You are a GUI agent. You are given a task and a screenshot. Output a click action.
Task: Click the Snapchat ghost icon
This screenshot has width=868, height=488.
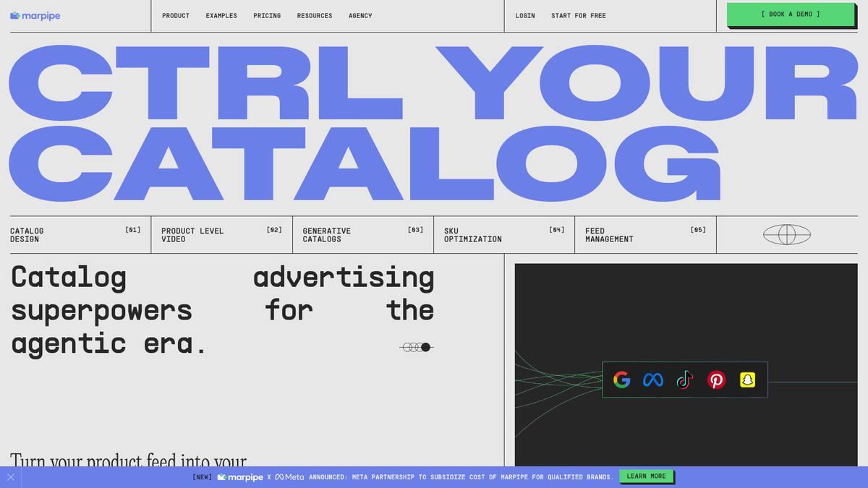click(747, 380)
